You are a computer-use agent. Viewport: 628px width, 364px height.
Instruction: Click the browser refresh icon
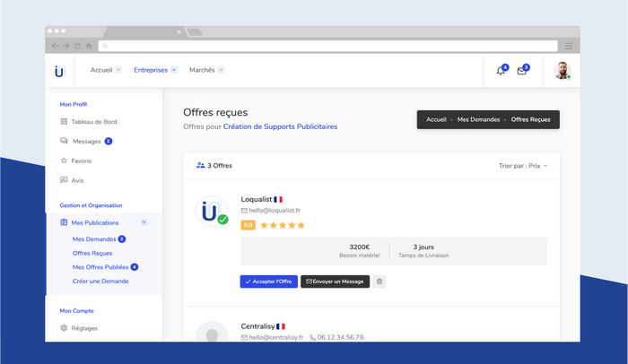(x=77, y=46)
